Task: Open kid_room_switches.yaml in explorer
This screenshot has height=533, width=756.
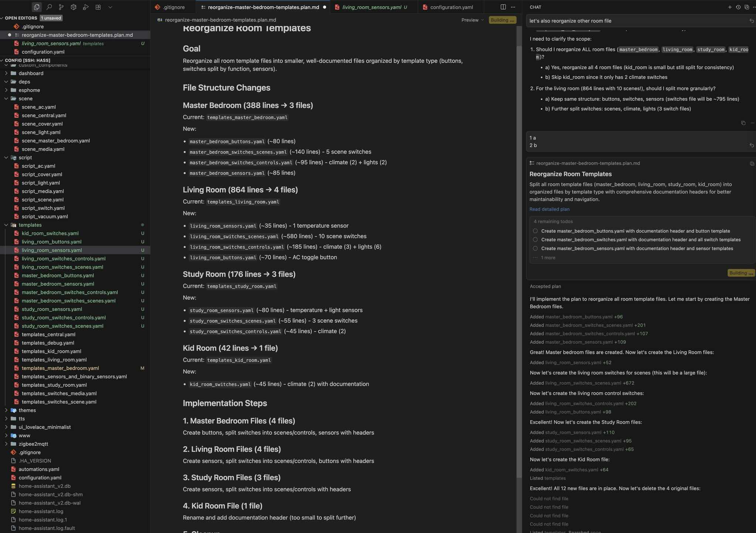Action: click(x=50, y=233)
